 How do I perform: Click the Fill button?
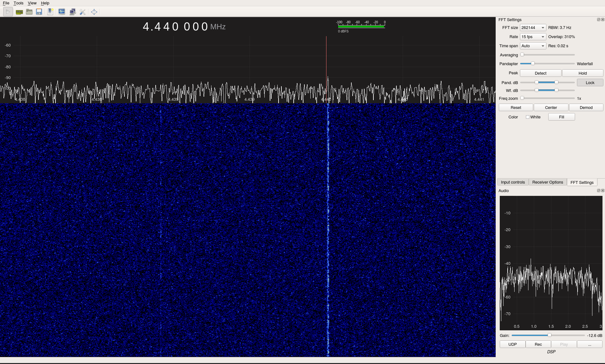point(562,117)
